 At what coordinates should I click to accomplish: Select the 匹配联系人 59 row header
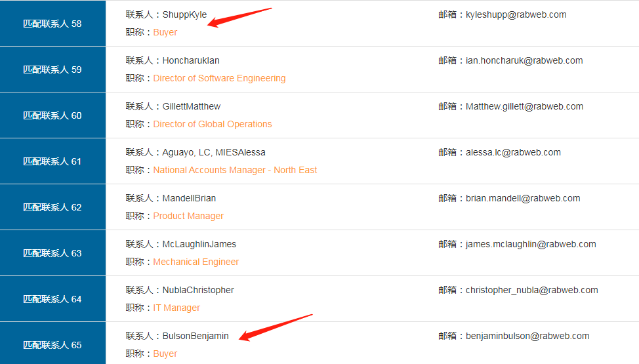click(x=52, y=70)
